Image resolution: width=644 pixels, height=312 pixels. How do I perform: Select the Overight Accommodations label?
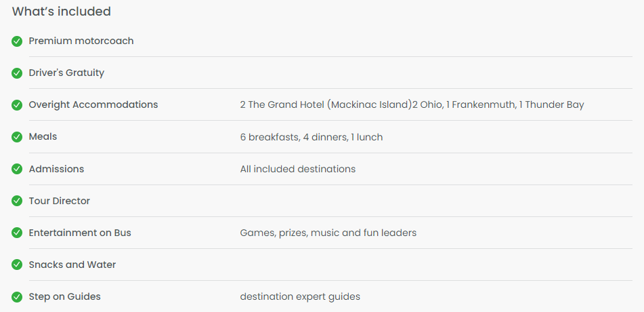point(93,104)
